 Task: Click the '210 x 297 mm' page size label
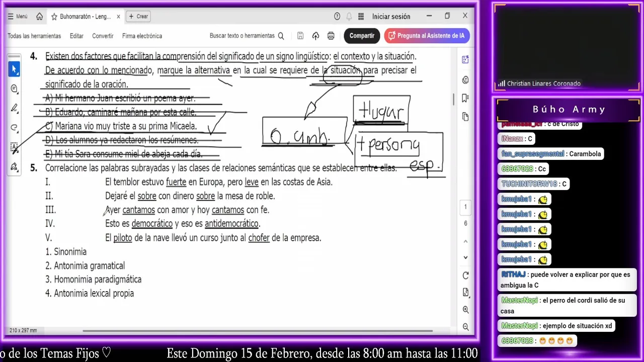[x=23, y=330]
